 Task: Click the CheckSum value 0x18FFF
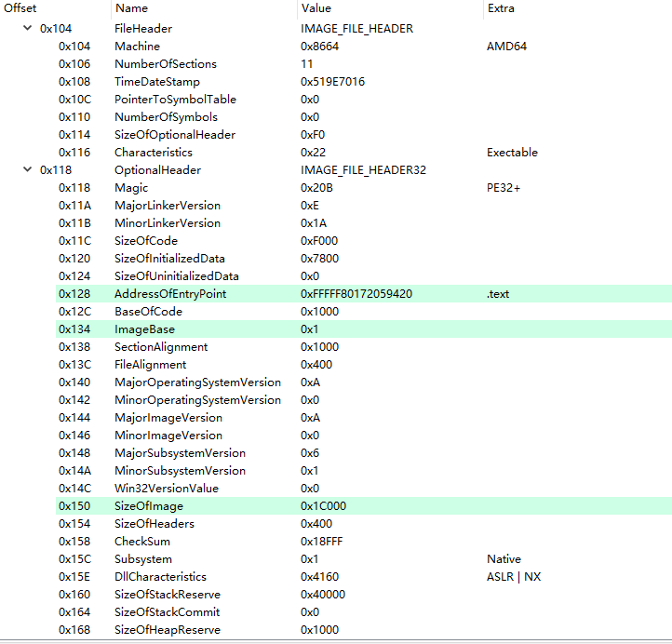322,542
